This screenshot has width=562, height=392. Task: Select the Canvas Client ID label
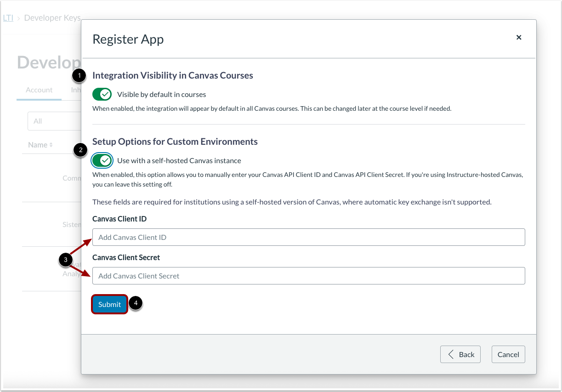tap(119, 219)
